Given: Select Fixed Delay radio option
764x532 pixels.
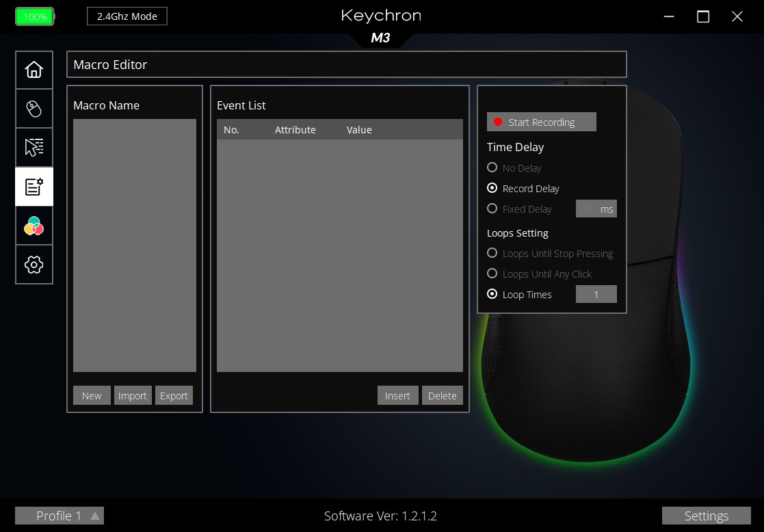Looking at the screenshot, I should (492, 209).
